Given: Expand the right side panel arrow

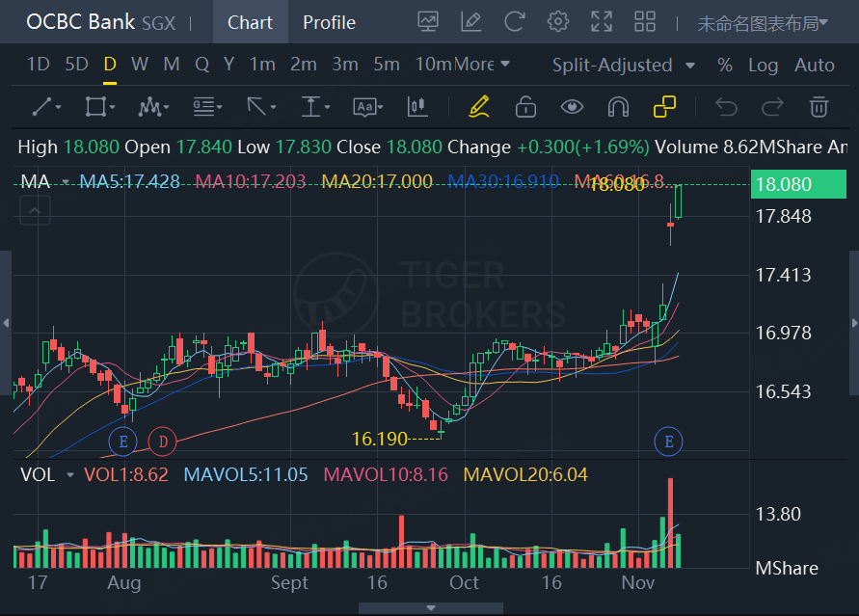Looking at the screenshot, I should [x=854, y=323].
